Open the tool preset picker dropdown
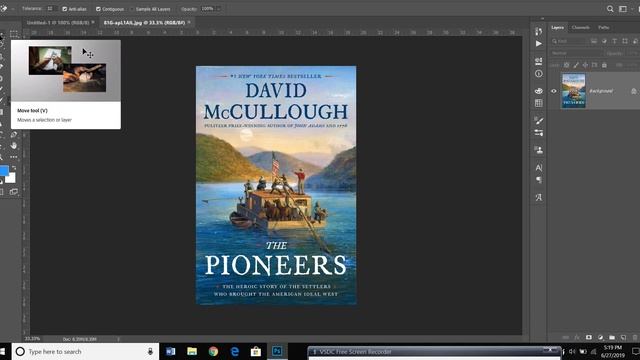Viewport: 640px width, 360px height. click(13, 9)
